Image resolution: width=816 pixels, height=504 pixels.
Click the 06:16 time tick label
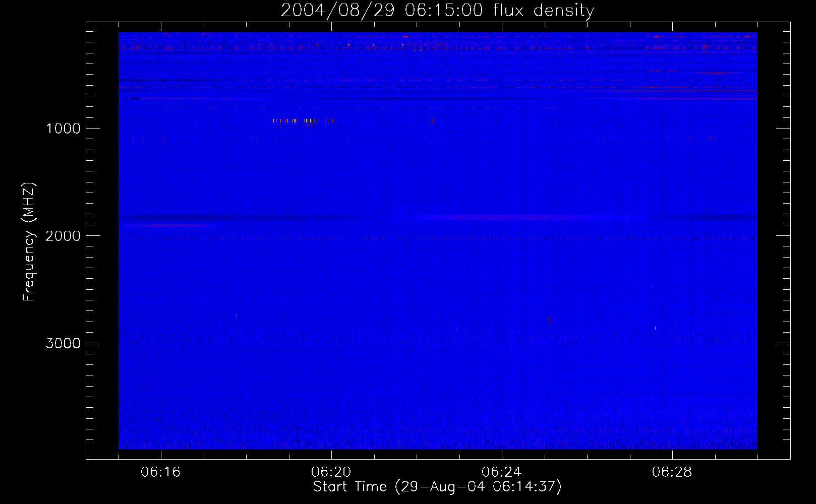(x=161, y=472)
